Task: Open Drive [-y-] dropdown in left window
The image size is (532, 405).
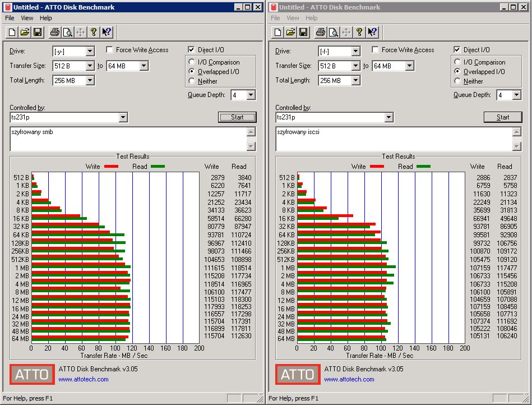Action: (x=90, y=51)
